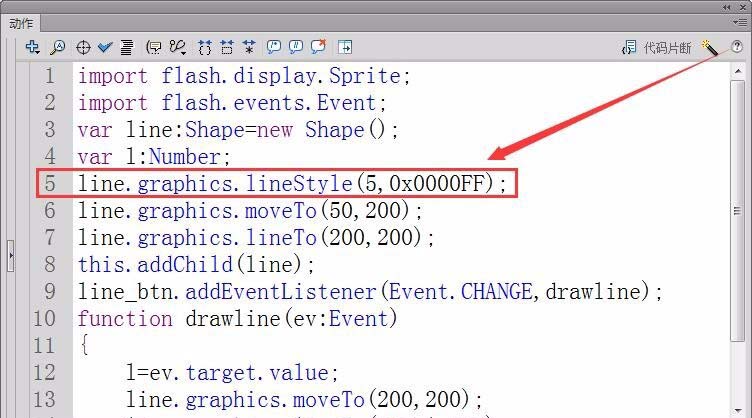Open the Find magnifier tool
The height and width of the screenshot is (418, 752).
tap(58, 47)
